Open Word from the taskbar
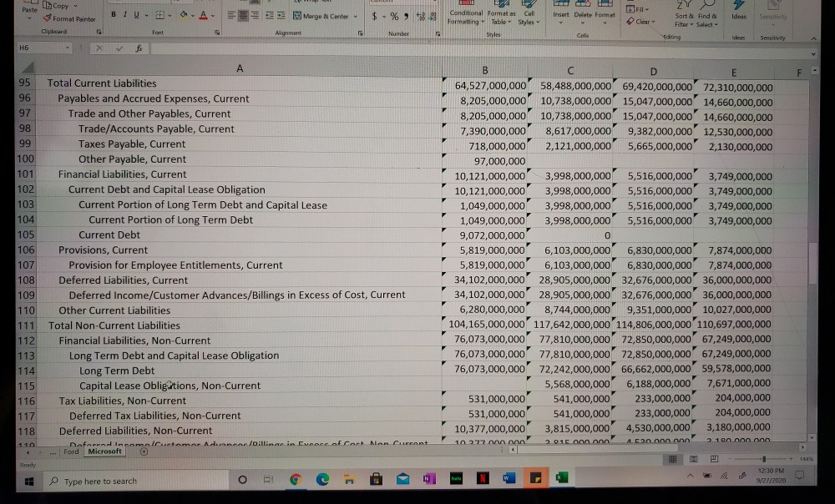 pos(509,478)
